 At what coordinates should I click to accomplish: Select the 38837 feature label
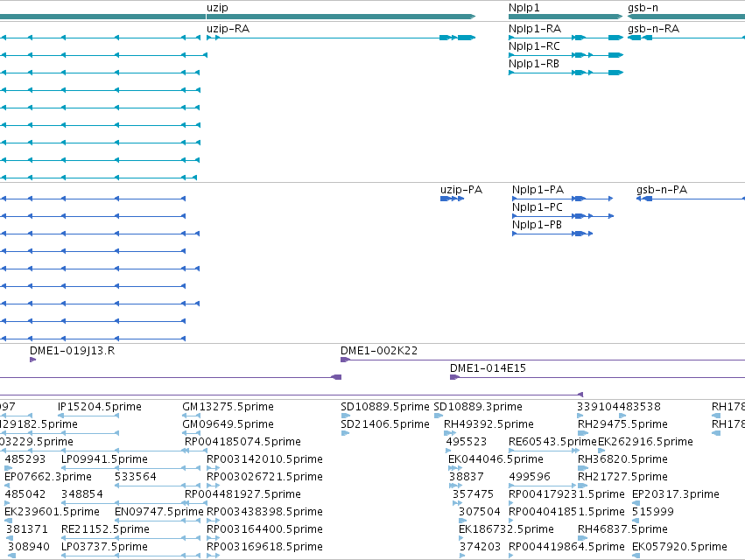467,477
